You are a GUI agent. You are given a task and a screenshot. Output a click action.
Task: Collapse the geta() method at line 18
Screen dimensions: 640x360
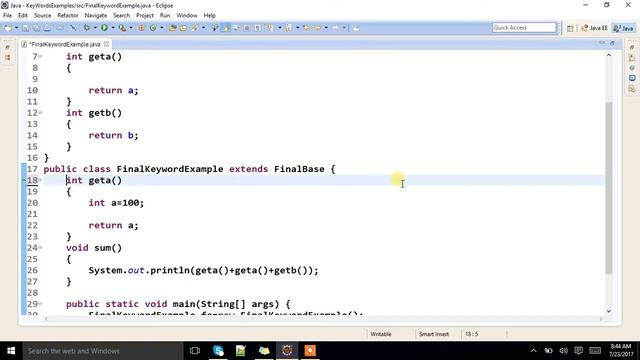click(40, 180)
